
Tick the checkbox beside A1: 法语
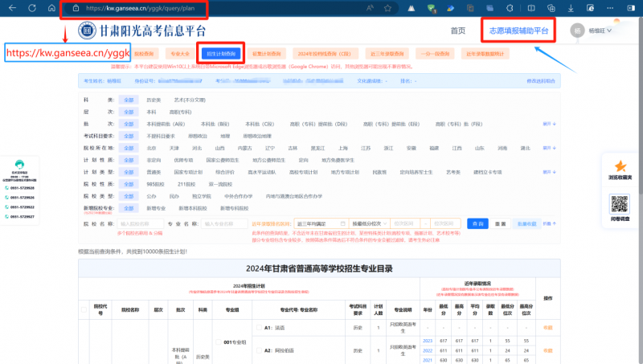coord(257,328)
